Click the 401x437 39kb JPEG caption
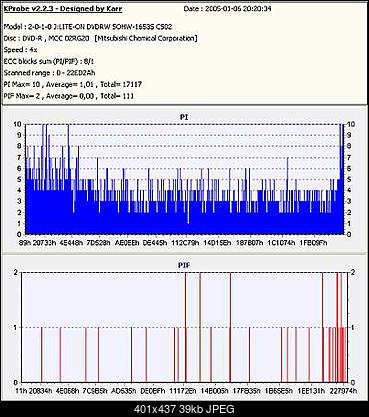 click(184, 409)
